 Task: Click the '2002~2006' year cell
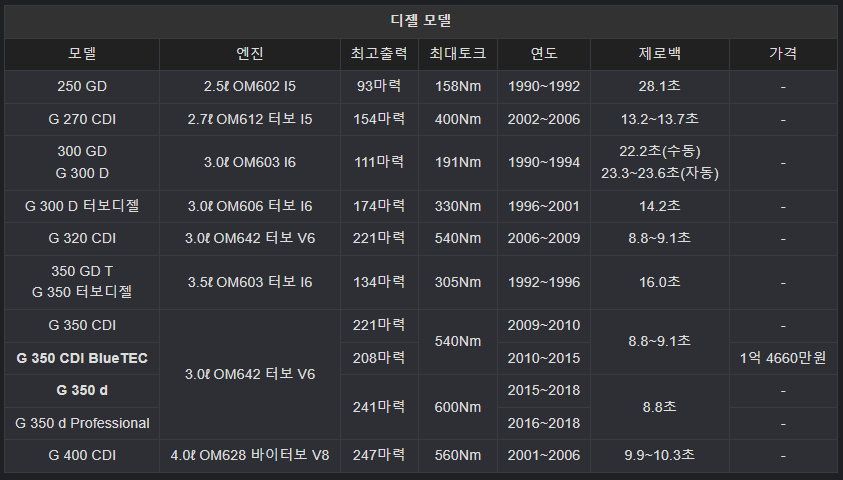pos(544,119)
